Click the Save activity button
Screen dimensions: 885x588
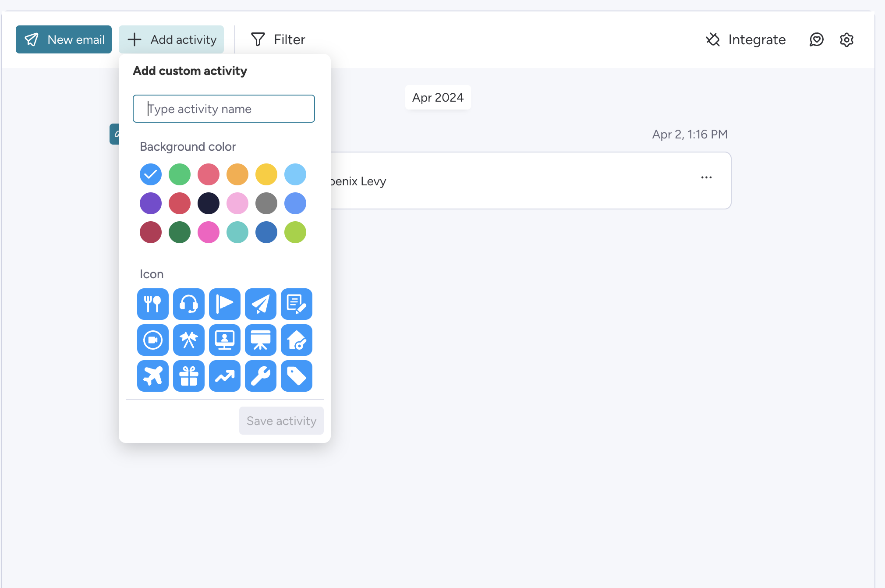tap(281, 421)
